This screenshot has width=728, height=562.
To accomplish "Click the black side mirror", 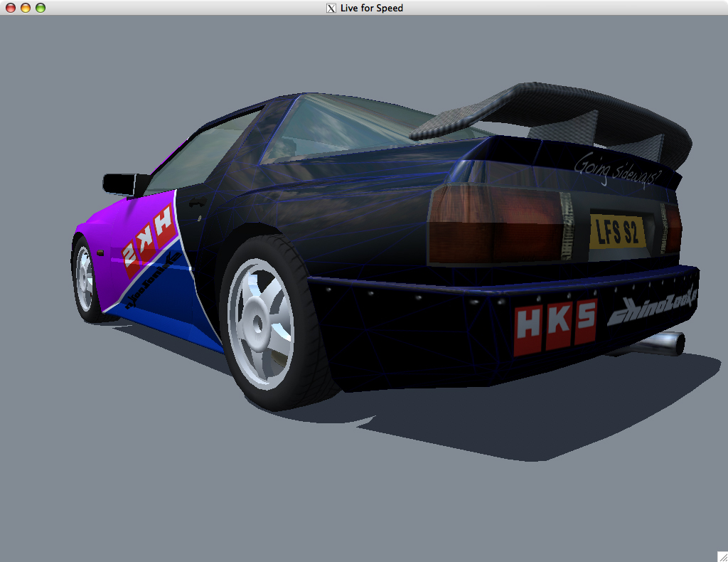I will point(119,184).
